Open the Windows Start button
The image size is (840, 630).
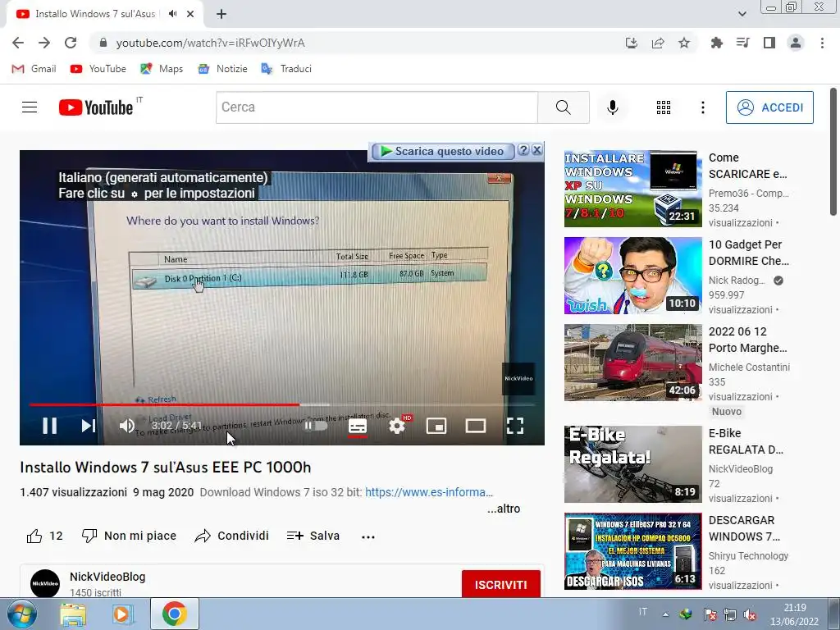(21, 614)
